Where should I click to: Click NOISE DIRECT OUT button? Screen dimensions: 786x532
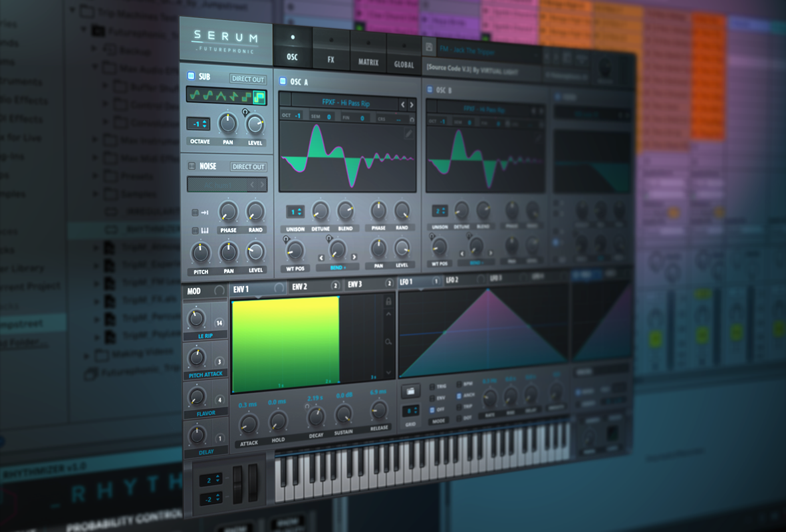(249, 166)
